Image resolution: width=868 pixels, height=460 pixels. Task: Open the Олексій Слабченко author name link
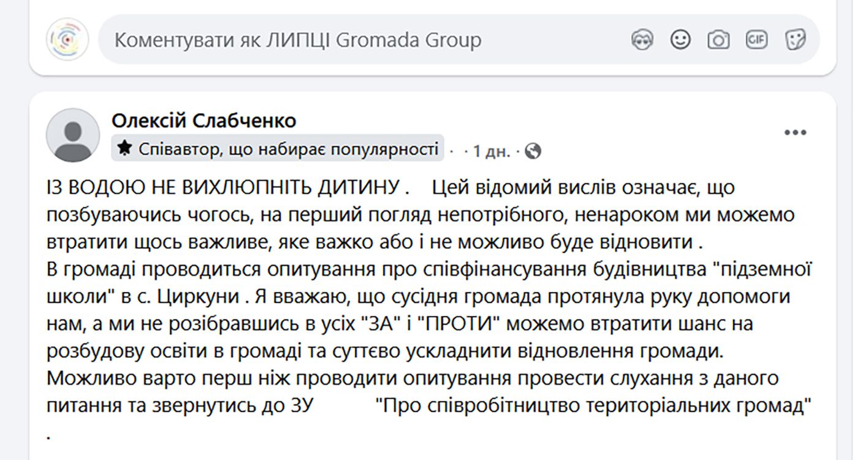click(204, 121)
